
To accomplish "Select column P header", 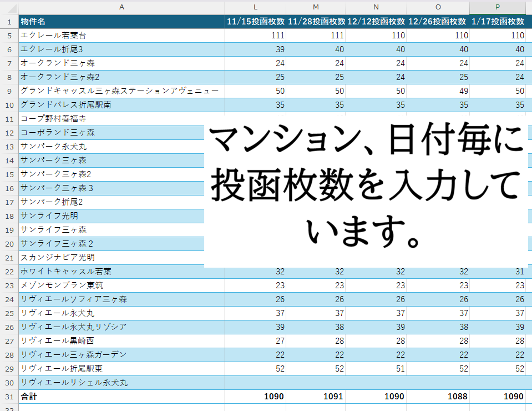I will [498, 7].
